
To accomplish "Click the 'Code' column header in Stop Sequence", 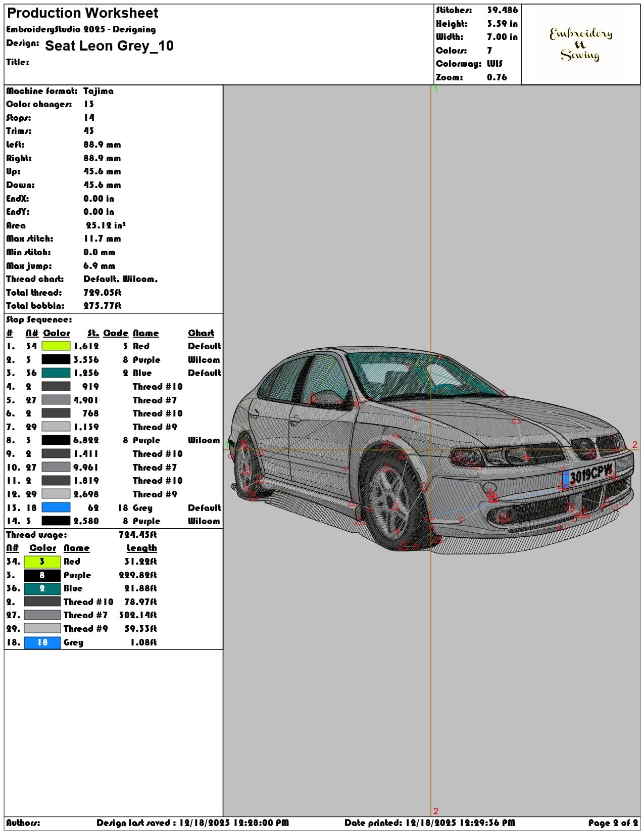I will coord(116,333).
